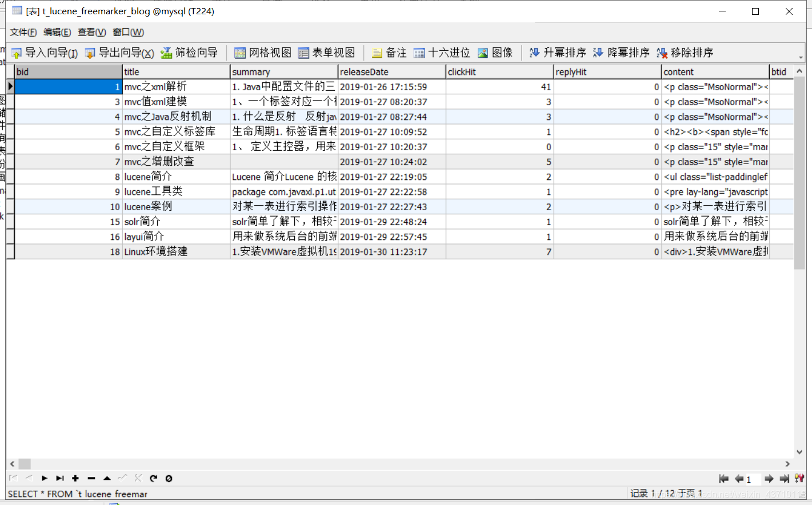The width and height of the screenshot is (812, 505).
Task: Click the summary column header
Action: point(284,71)
